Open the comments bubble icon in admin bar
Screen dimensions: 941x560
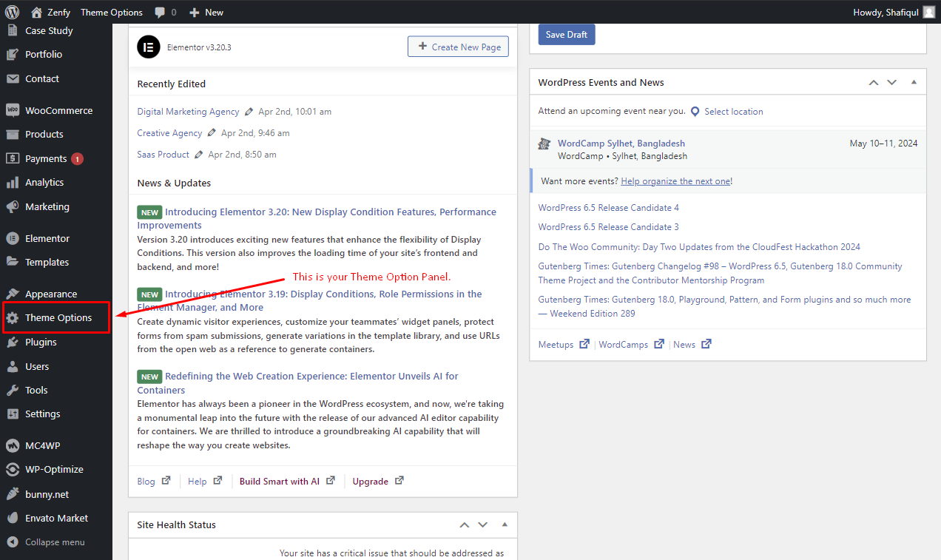160,13
